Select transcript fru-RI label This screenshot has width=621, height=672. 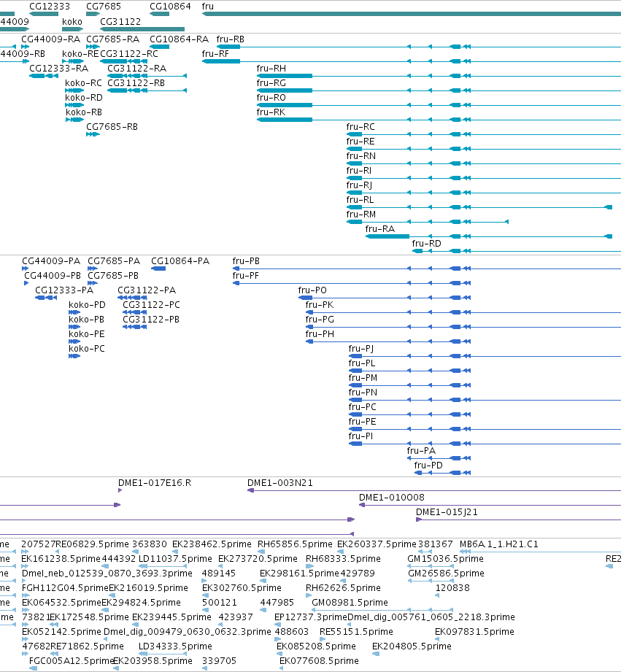(359, 170)
